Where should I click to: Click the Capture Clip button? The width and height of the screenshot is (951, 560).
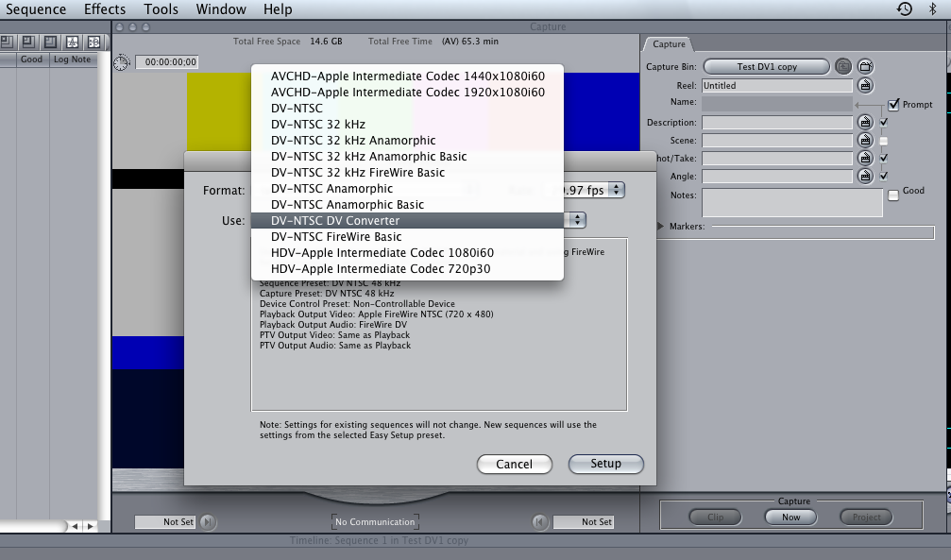pos(715,517)
